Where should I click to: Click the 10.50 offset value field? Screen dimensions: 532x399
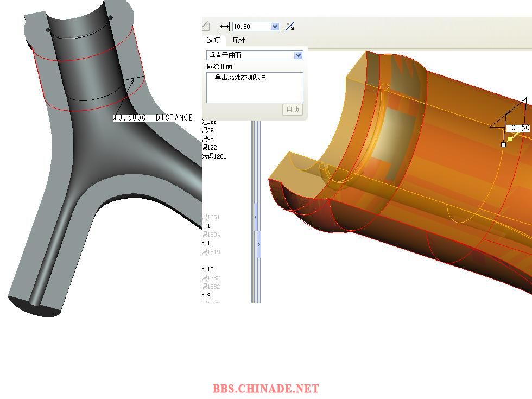tap(251, 27)
